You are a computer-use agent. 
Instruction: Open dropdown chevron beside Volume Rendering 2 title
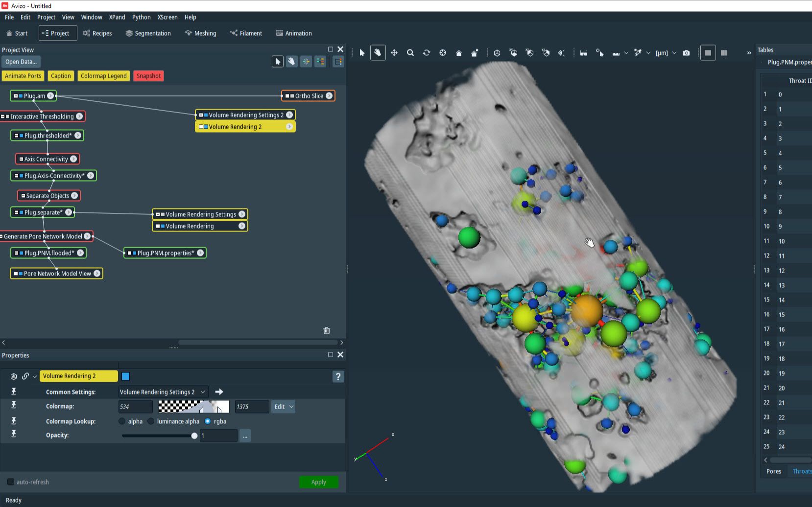[x=35, y=377]
